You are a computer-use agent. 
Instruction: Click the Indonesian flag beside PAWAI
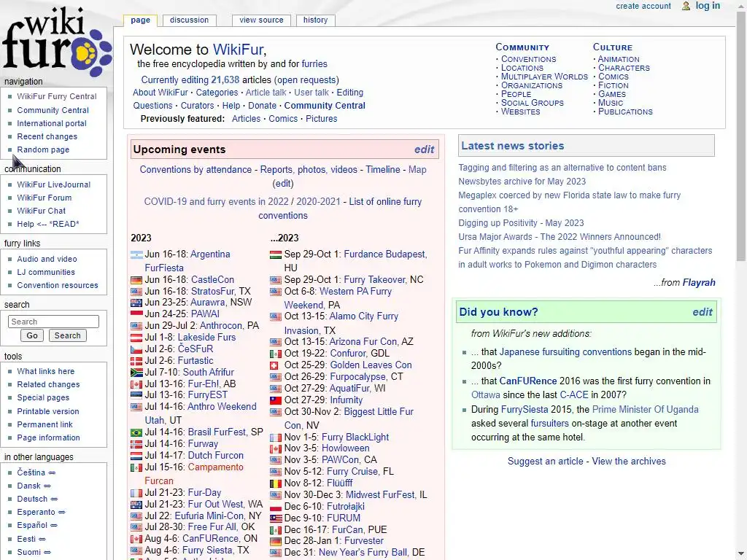pyautogui.click(x=136, y=315)
